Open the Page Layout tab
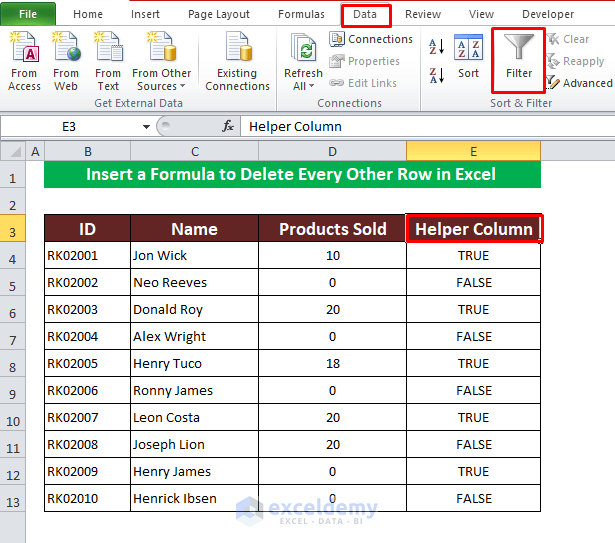615x543 pixels. point(219,14)
